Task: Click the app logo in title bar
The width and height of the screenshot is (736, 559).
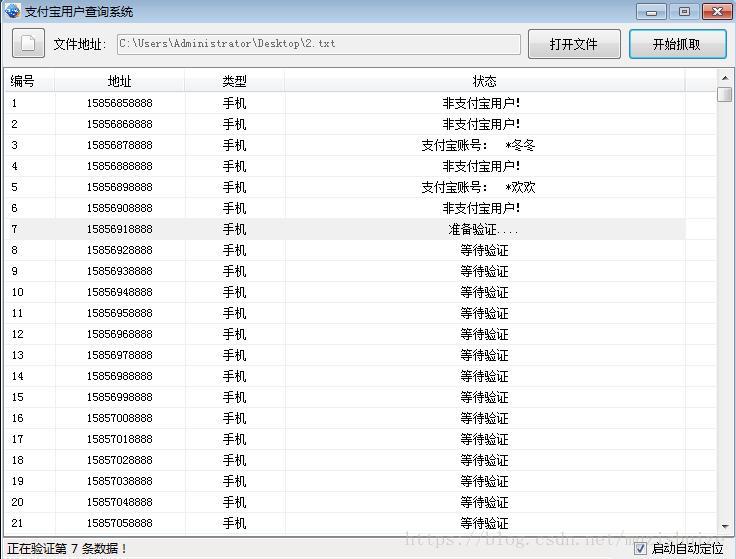Action: [x=12, y=10]
